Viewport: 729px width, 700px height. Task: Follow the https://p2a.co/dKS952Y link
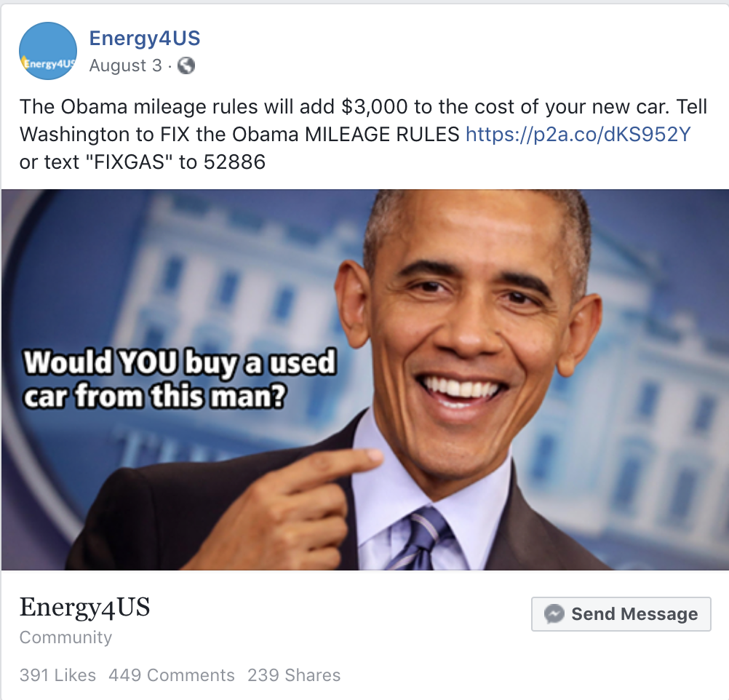[x=578, y=135]
